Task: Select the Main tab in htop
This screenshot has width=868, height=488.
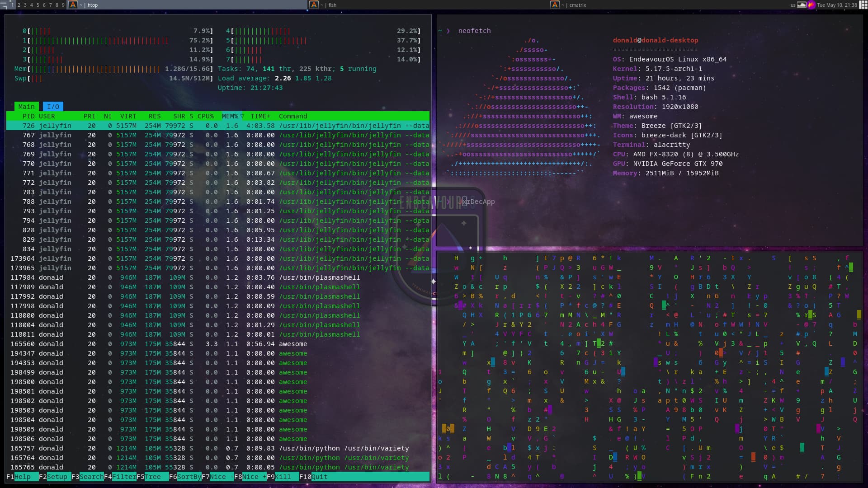Action: click(26, 107)
